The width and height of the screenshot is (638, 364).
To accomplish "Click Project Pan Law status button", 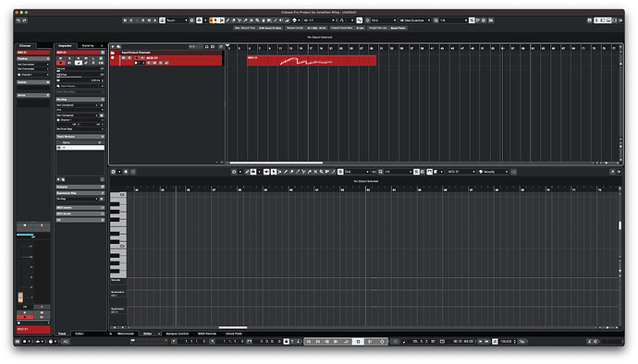I will pyautogui.click(x=386, y=28).
